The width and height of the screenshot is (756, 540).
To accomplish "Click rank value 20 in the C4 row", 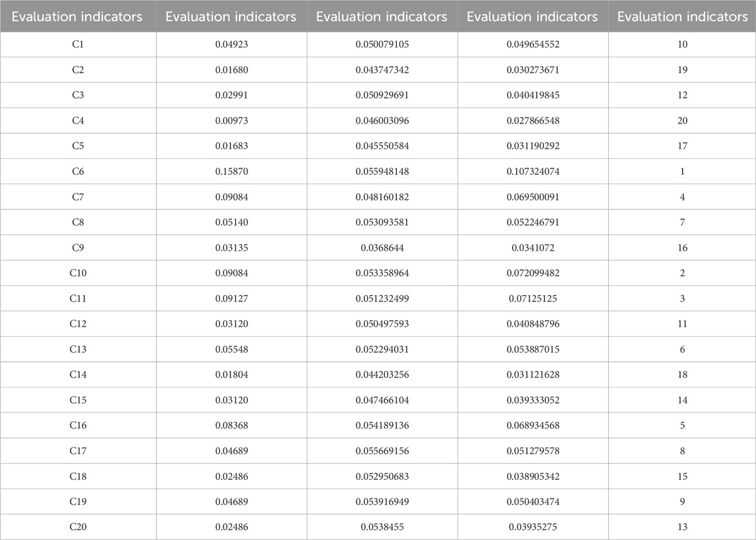I will tap(682, 121).
